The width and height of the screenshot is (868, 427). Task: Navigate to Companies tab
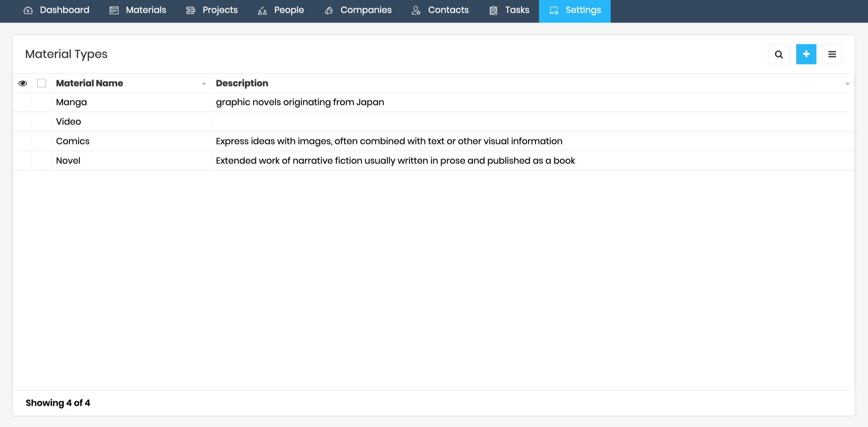[358, 10]
